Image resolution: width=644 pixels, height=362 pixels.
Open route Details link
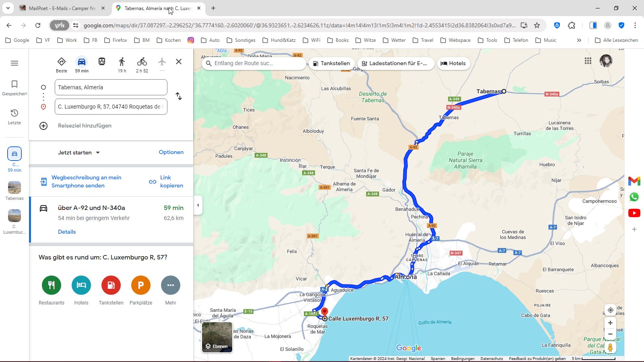67,232
